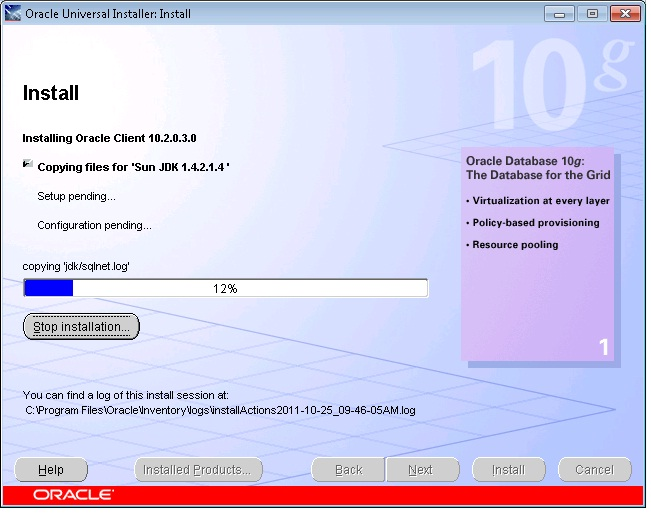
Task: Click "copying 'jdk/sqlnet.log'" status line
Action: click(76, 266)
